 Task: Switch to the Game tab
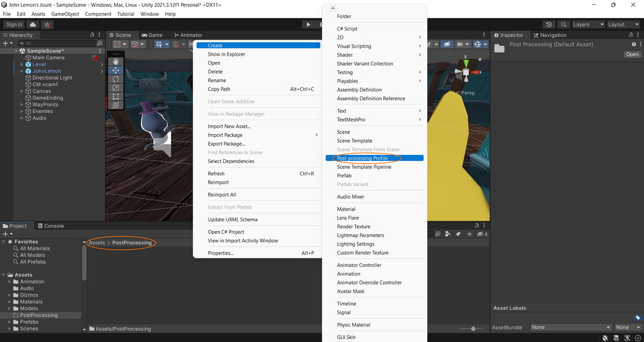click(152, 35)
